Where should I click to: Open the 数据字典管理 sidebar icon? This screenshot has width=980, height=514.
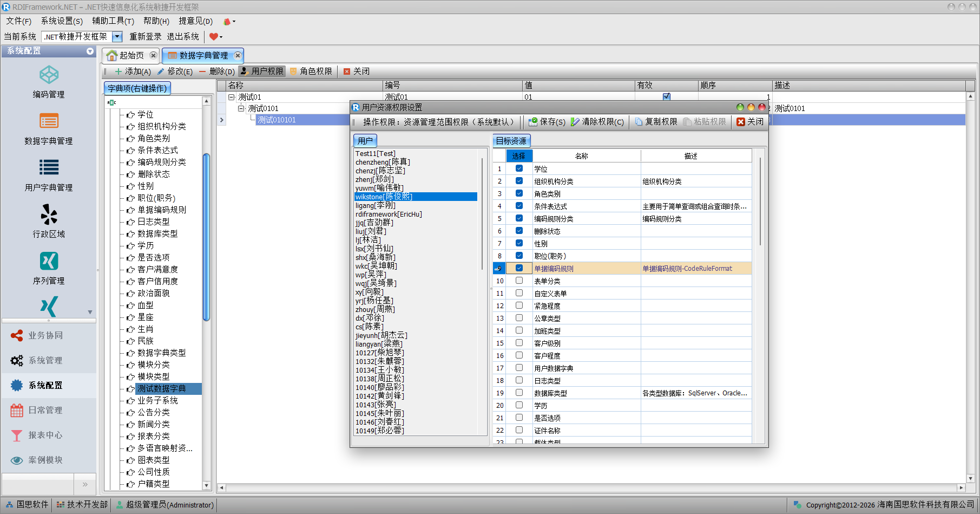click(49, 121)
